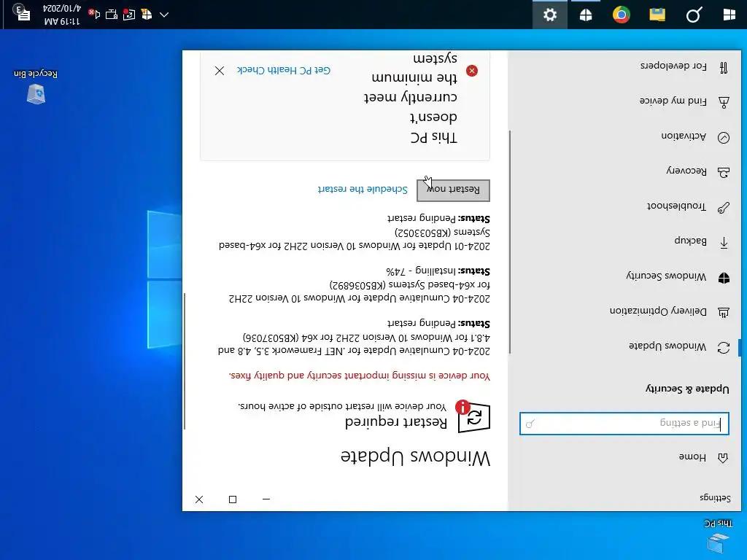Focus the Find a setting search box

[x=624, y=424]
